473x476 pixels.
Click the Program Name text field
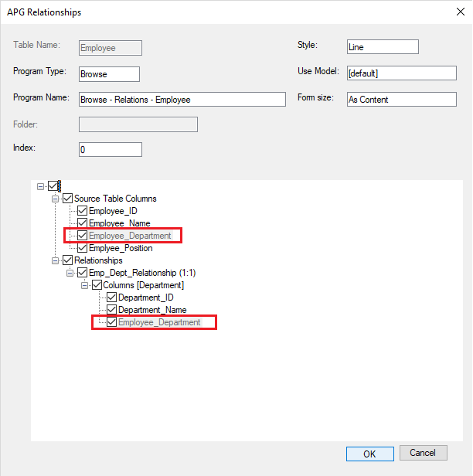click(x=182, y=100)
